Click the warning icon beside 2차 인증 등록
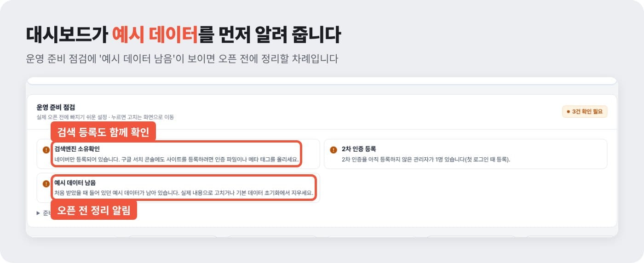This screenshot has height=263, width=644. 333,150
